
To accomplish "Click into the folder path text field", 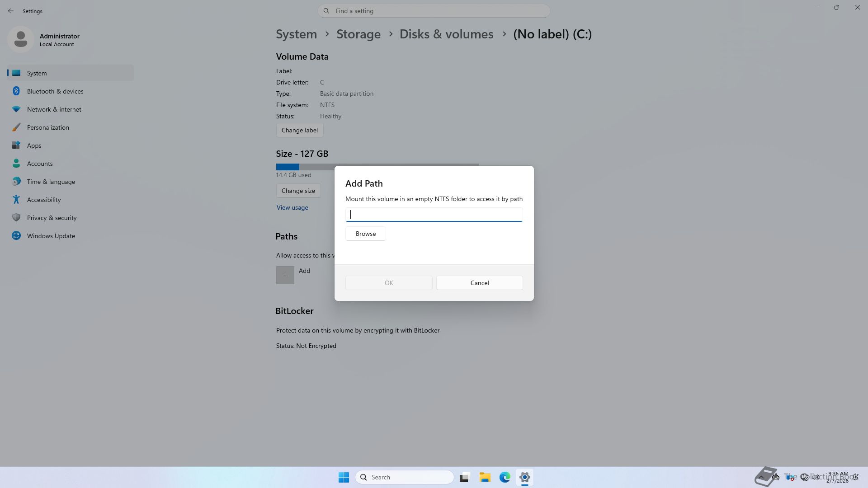I will click(434, 215).
